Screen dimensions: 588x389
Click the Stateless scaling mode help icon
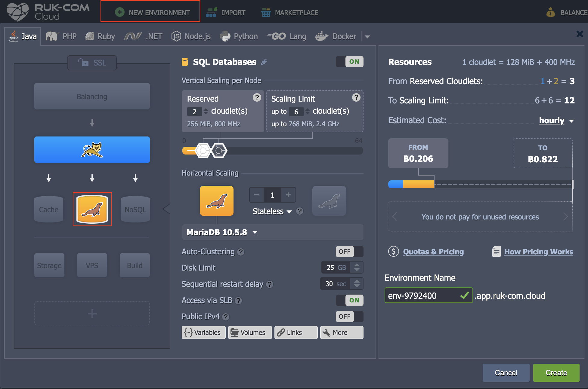[x=299, y=211]
